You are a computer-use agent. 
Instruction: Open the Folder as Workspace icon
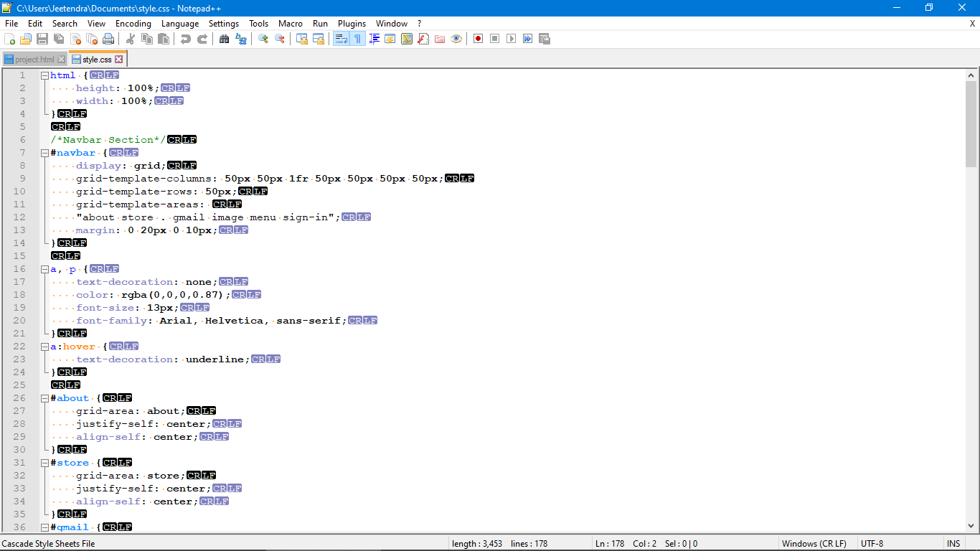tap(440, 39)
